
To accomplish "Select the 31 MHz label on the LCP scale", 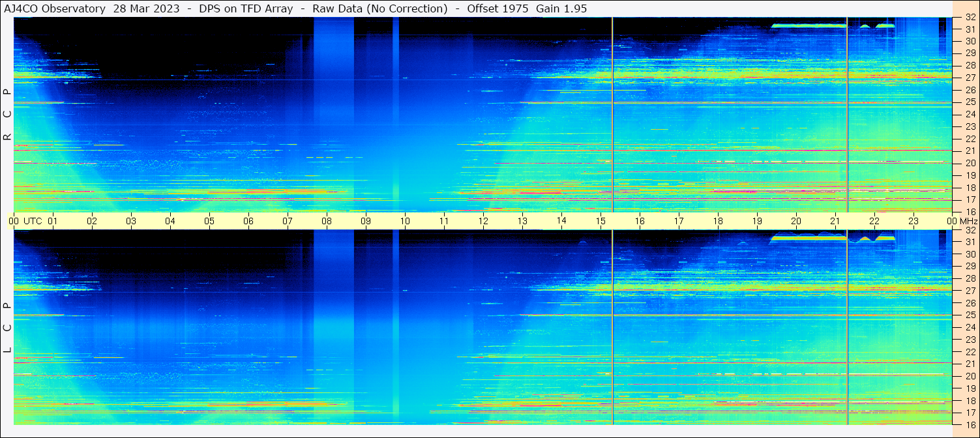I will tap(970, 242).
